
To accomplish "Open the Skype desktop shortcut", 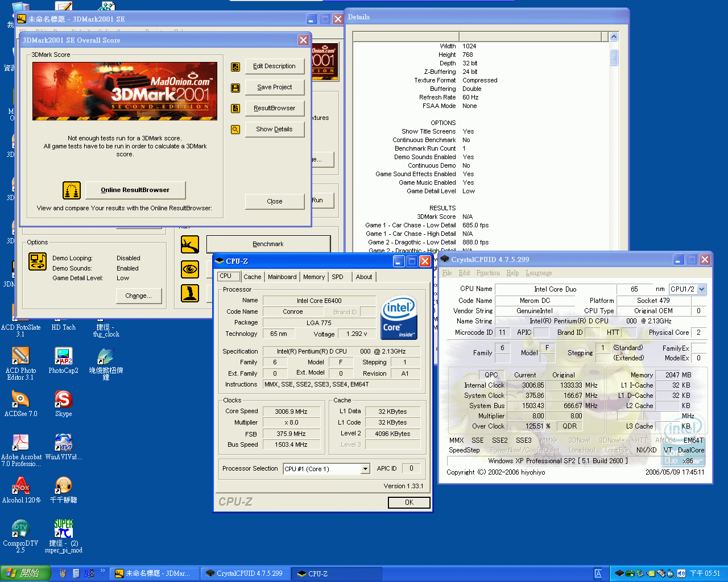I will click(63, 400).
